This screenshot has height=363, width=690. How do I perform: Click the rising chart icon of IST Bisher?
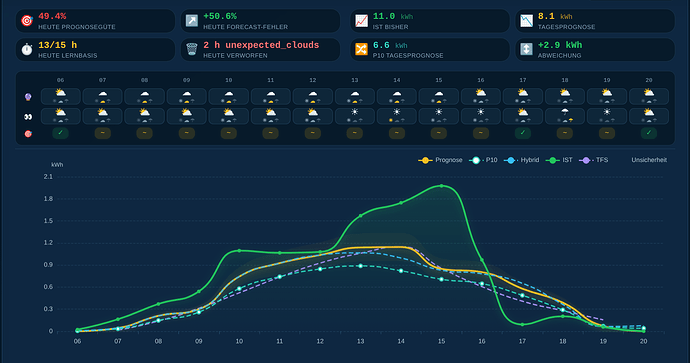click(361, 21)
